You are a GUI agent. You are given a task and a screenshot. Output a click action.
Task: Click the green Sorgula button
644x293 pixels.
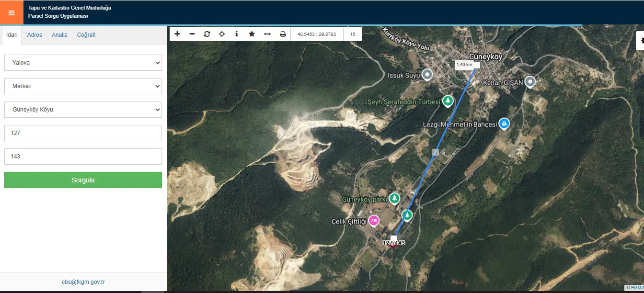[83, 180]
